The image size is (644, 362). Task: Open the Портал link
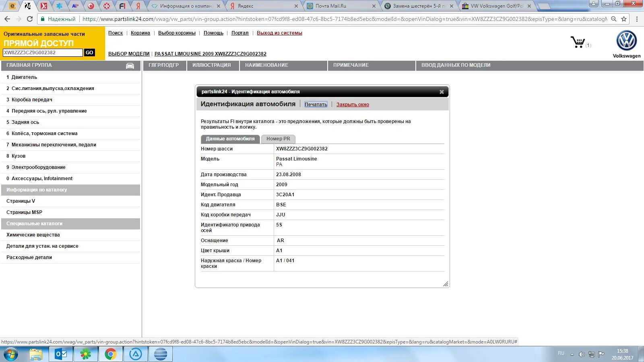pos(240,33)
